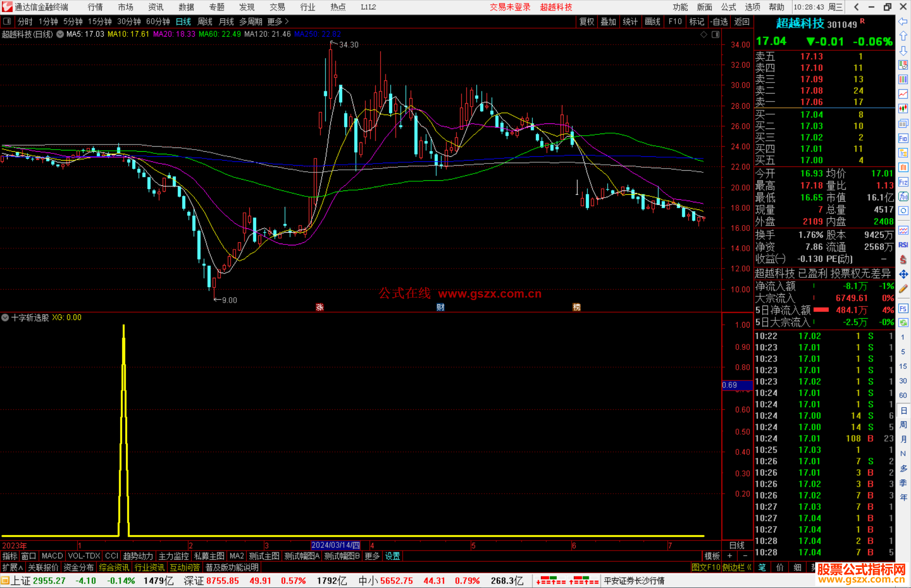Toggle the indicator marker beside MA5 label
The image size is (911, 588).
coord(60,34)
